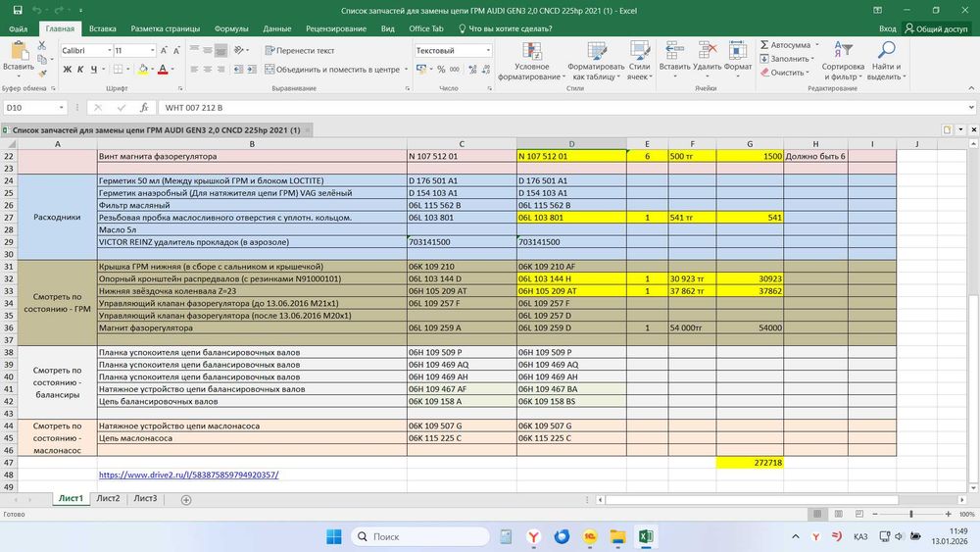The height and width of the screenshot is (552, 980).
Task: Open Форматировать как таблицу gallery
Action: pos(596,61)
